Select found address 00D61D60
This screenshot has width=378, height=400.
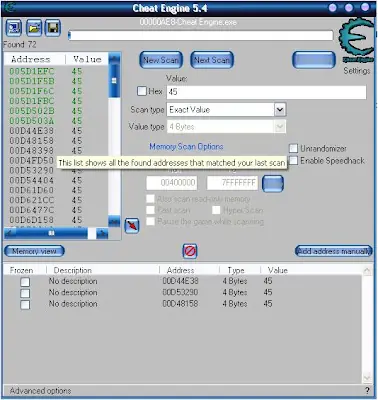pyautogui.click(x=32, y=190)
